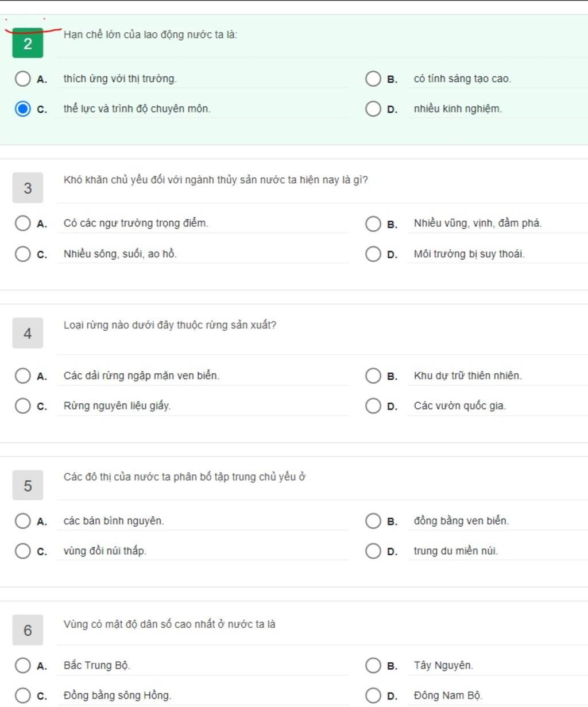Select 'vùng đồi núi thấp' option
Screen dimensions: 588x707
pyautogui.click(x=22, y=551)
